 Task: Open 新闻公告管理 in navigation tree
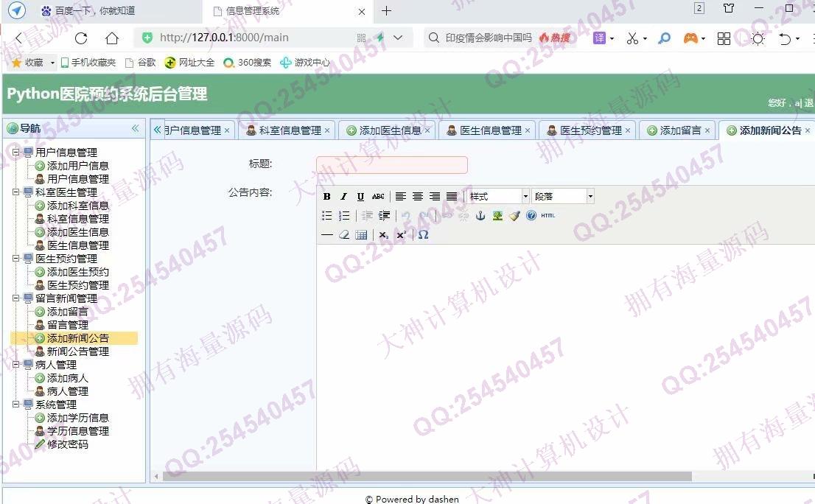[x=77, y=351]
